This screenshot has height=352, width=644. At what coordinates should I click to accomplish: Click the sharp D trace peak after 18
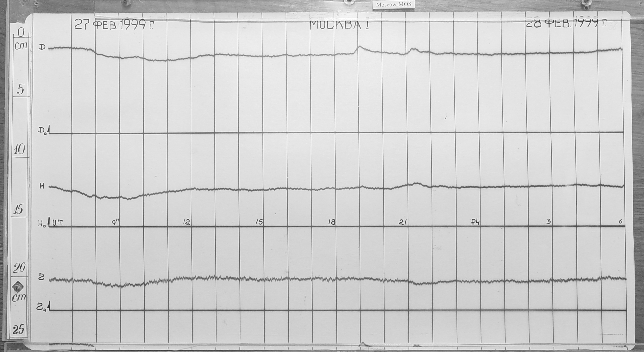point(360,47)
